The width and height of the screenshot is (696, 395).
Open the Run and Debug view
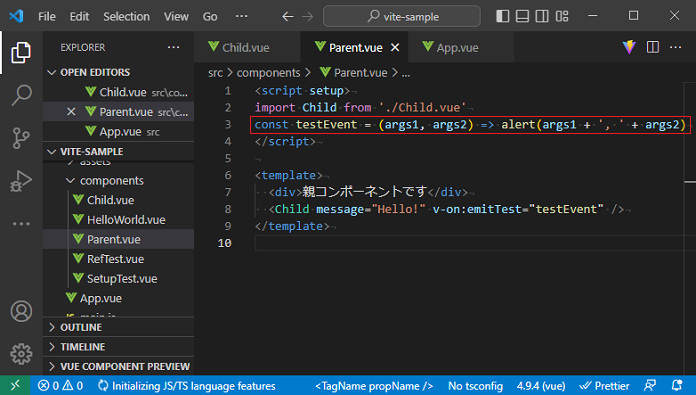[21, 181]
